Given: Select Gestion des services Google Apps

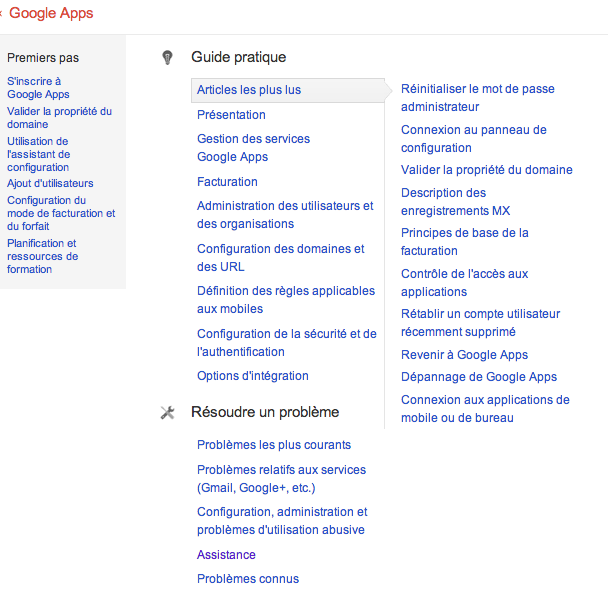Looking at the screenshot, I should pyautogui.click(x=253, y=148).
